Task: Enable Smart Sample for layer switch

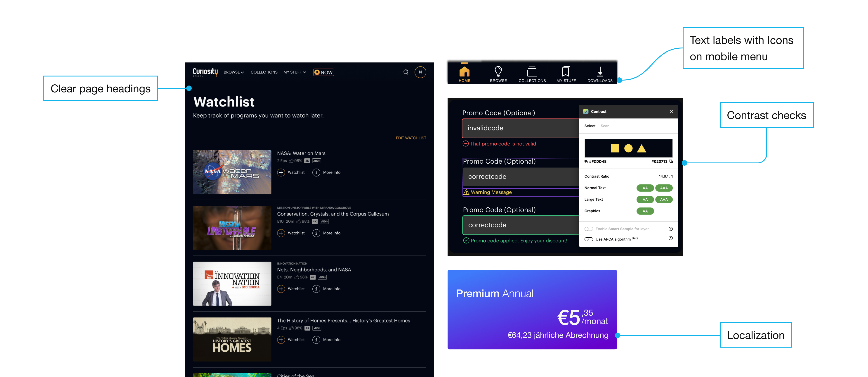Action: pyautogui.click(x=588, y=229)
